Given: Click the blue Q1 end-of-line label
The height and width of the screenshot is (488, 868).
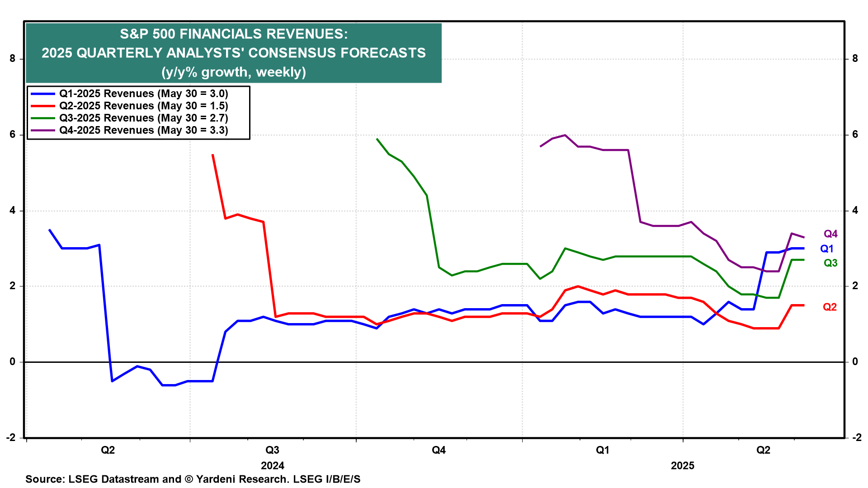Looking at the screenshot, I should pyautogui.click(x=826, y=249).
